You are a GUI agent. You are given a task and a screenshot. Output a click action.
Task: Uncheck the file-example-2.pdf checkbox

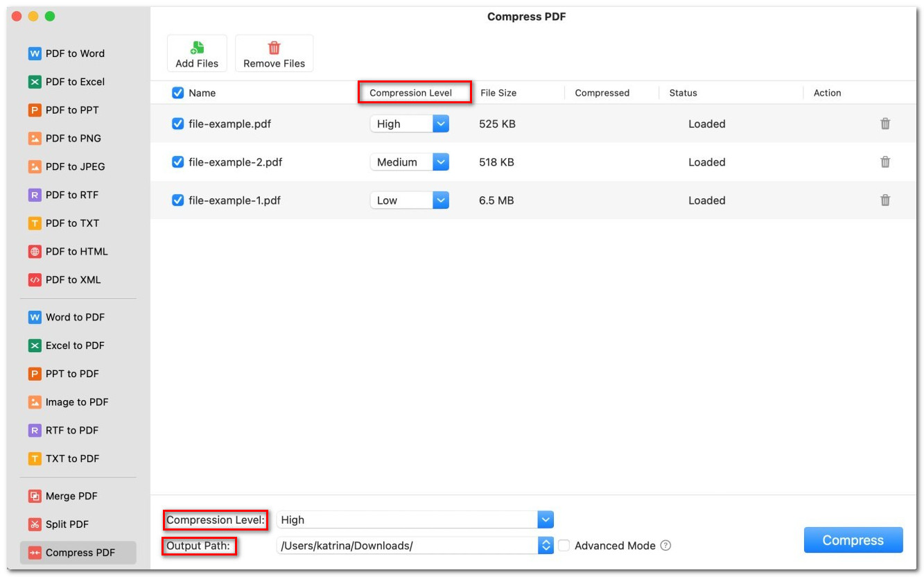point(177,162)
